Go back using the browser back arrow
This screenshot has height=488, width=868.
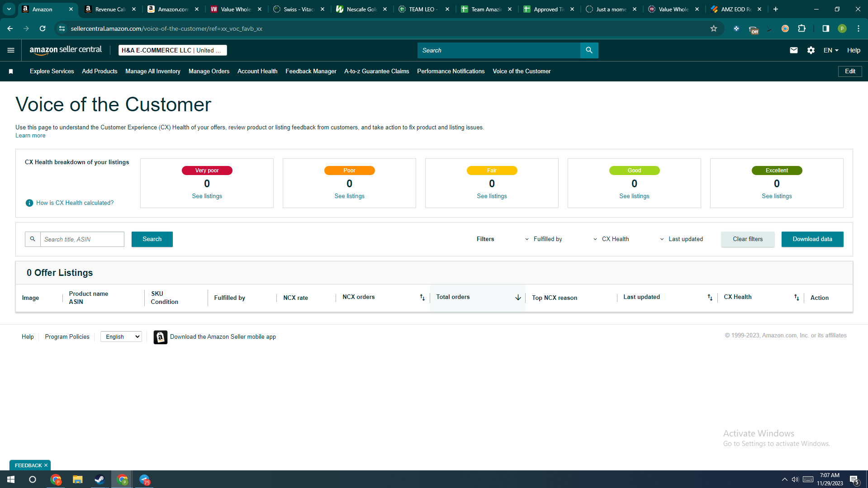pos(10,28)
